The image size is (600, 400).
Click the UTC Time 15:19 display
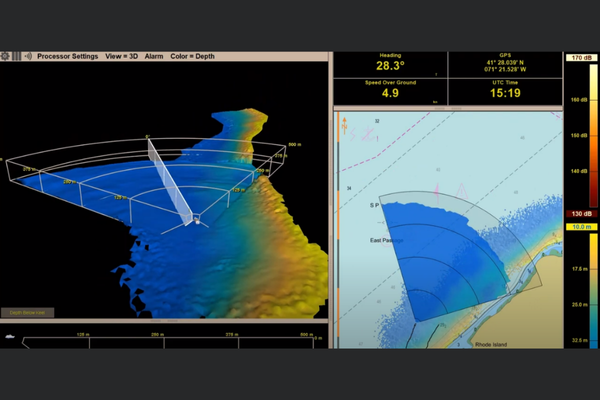[x=504, y=91]
